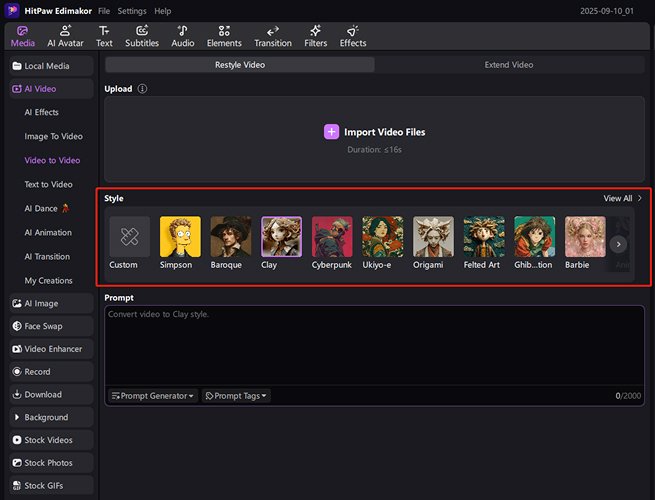Open the Download section
The image size is (655, 500).
(51, 394)
